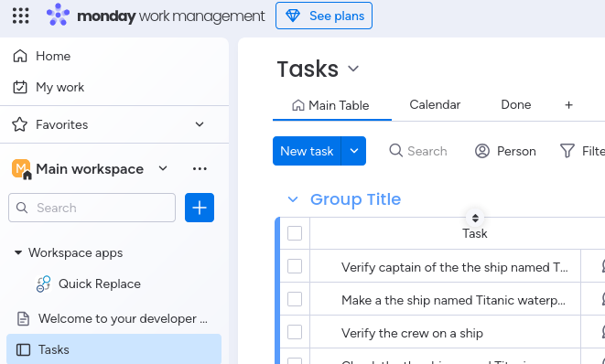Click the blue plus add-item button in sidebar
The width and height of the screenshot is (605, 364).
pos(200,208)
